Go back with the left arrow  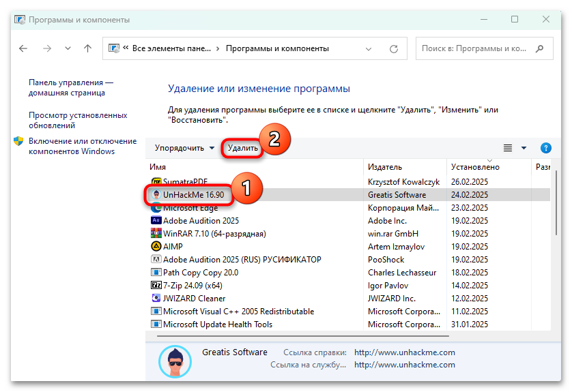coord(23,48)
